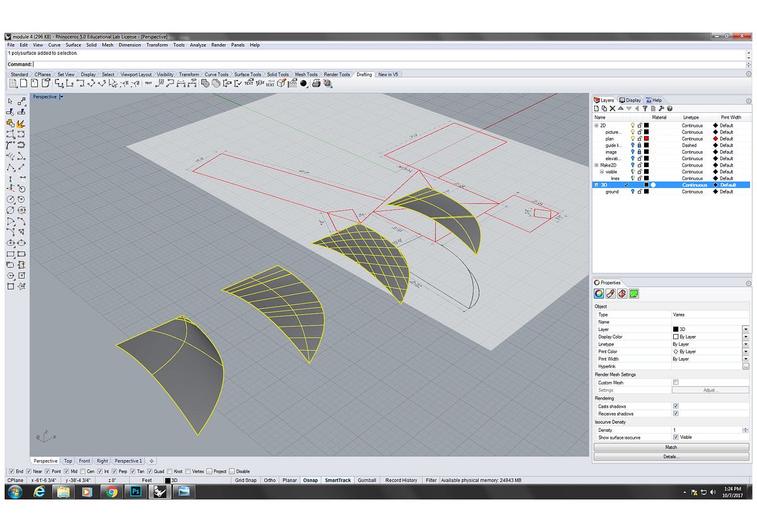Select the pointer arrow tool in left toolbar
757x532 pixels.
point(11,101)
